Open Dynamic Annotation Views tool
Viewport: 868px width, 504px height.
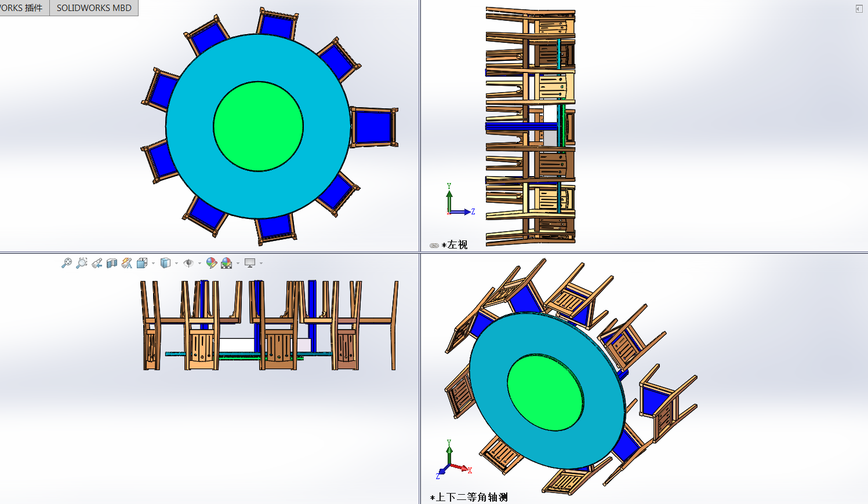click(x=127, y=263)
